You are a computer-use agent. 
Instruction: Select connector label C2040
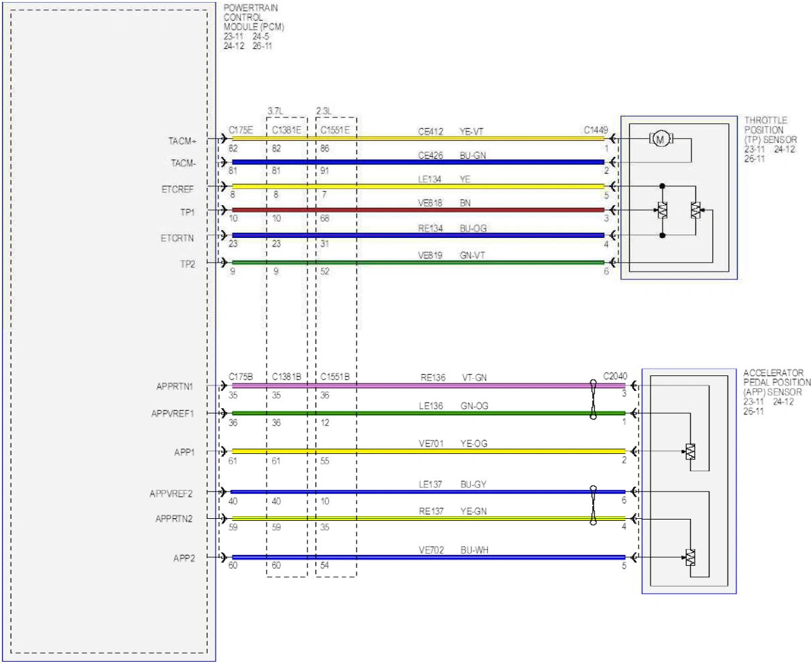tap(615, 377)
